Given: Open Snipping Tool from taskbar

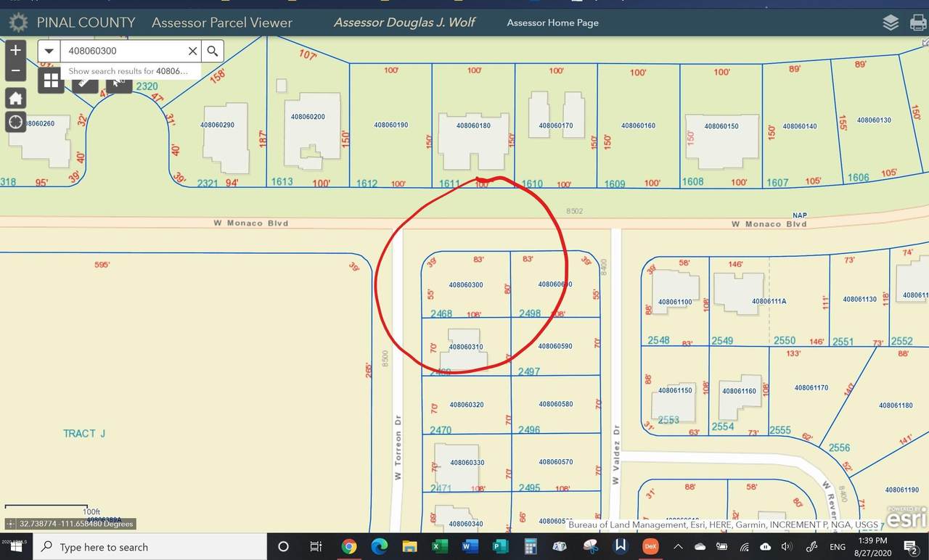Looking at the screenshot, I should (x=591, y=547).
